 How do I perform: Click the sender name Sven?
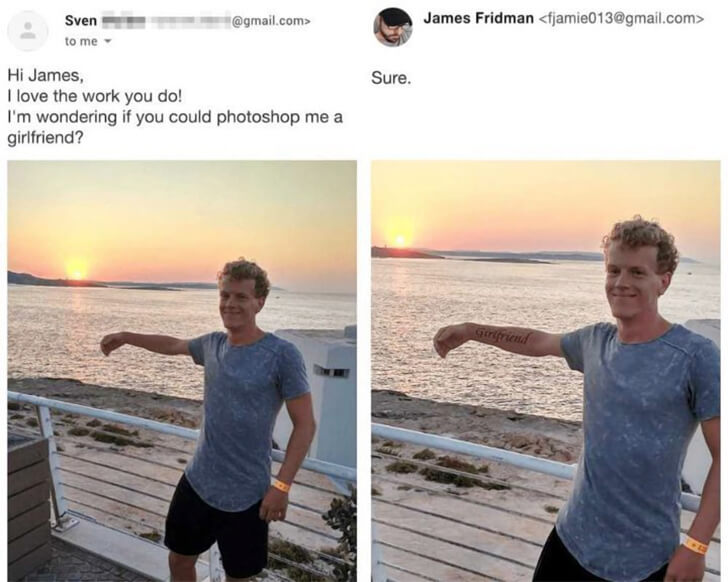[x=81, y=21]
